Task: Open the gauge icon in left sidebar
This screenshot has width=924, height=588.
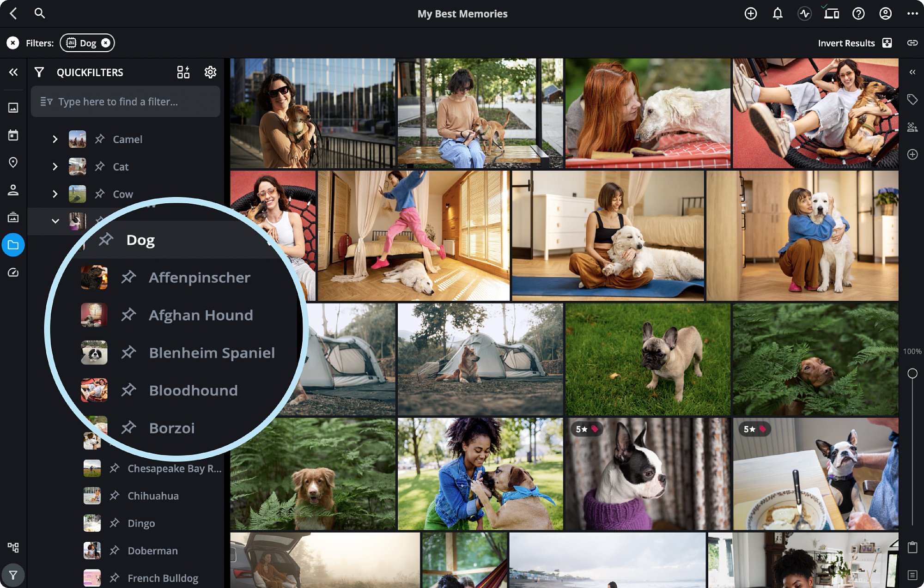Action: (13, 273)
